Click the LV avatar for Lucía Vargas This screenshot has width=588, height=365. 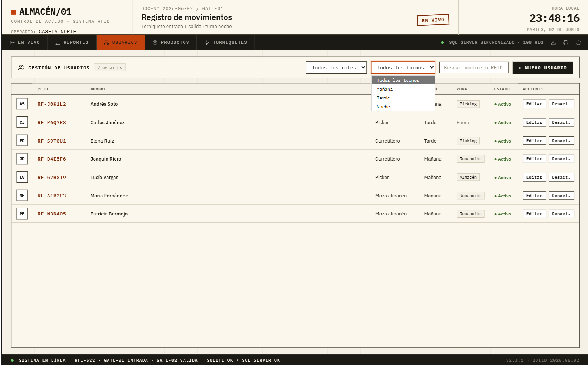[22, 177]
